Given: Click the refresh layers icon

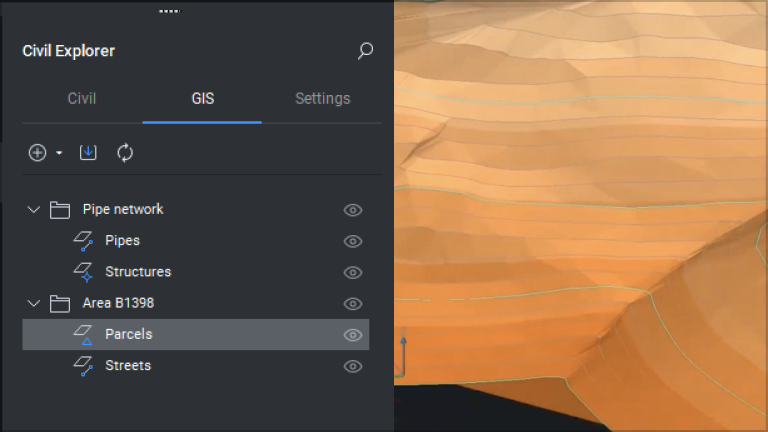Looking at the screenshot, I should click(x=125, y=152).
